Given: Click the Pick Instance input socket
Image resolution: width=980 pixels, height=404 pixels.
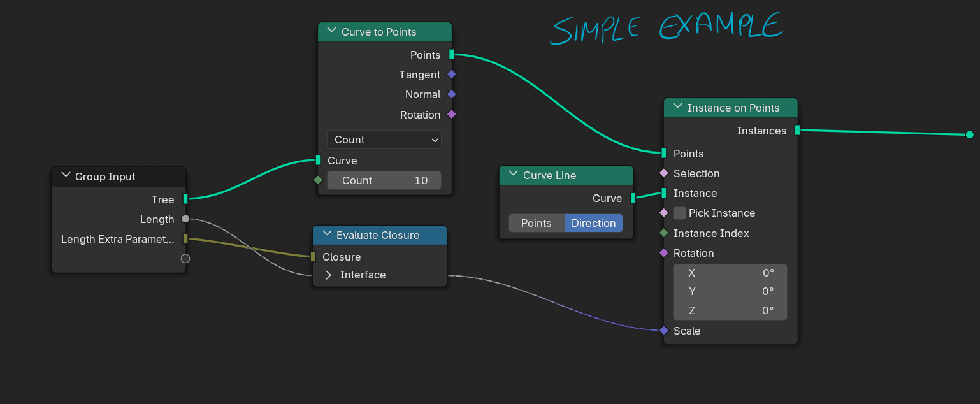Looking at the screenshot, I should (664, 213).
